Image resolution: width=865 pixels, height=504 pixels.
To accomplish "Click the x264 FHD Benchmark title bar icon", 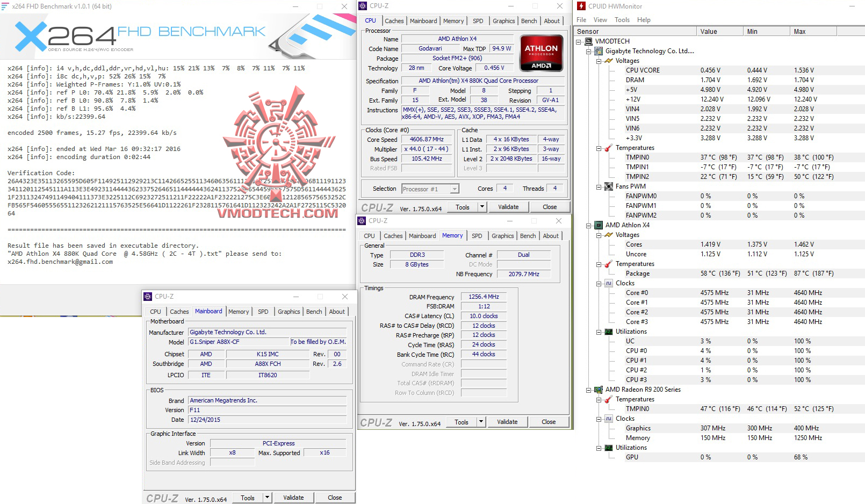I will [5, 6].
